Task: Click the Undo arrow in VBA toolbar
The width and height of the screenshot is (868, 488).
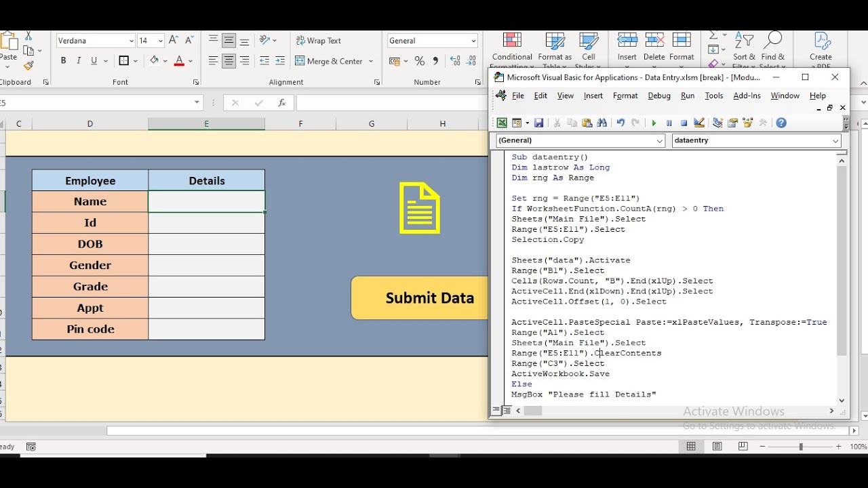Action: pos(620,123)
